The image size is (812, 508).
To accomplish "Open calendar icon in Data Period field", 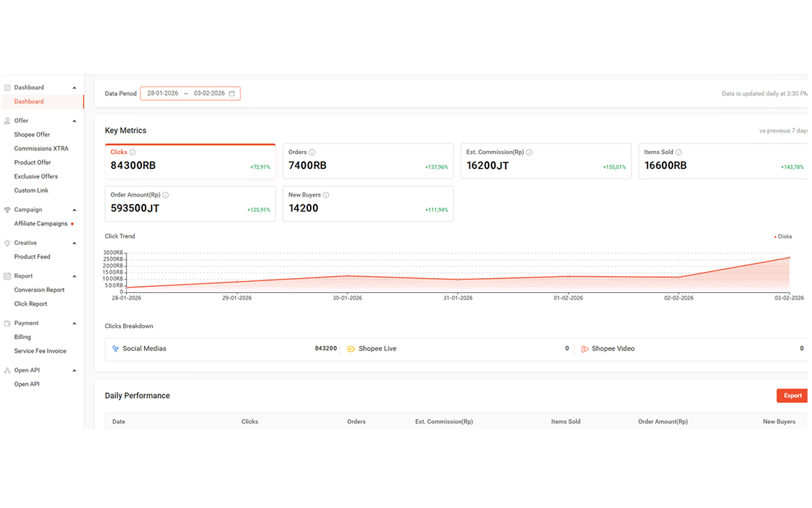I will click(232, 94).
